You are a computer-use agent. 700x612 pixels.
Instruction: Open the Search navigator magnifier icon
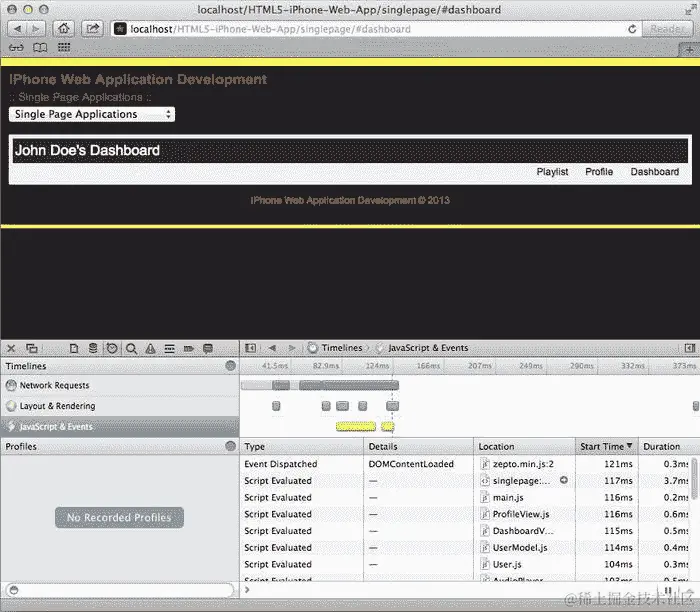[131, 349]
